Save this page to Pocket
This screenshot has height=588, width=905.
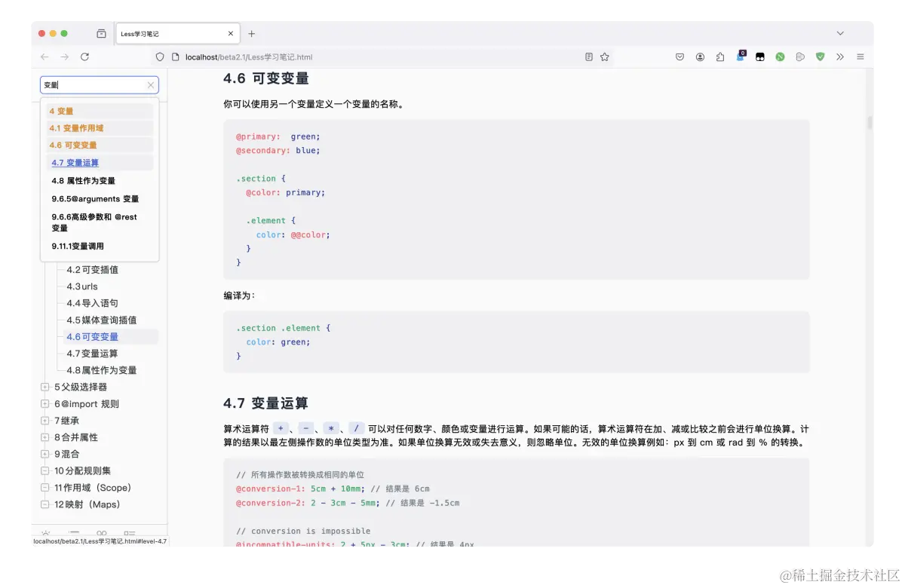[680, 57]
